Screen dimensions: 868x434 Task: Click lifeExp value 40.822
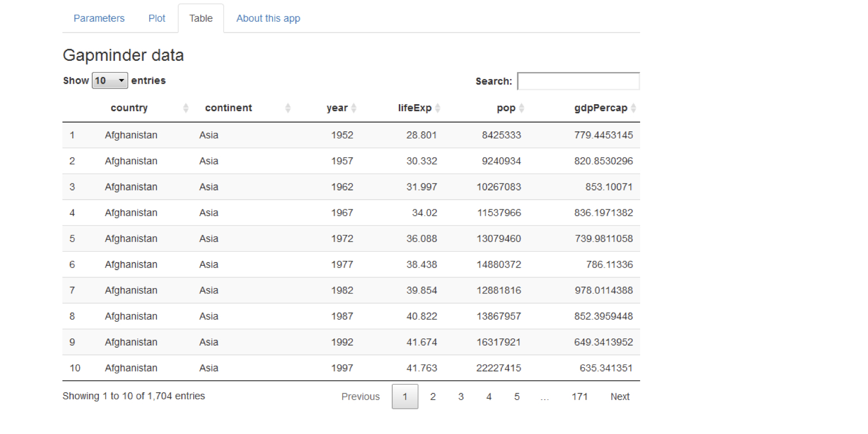pos(422,316)
